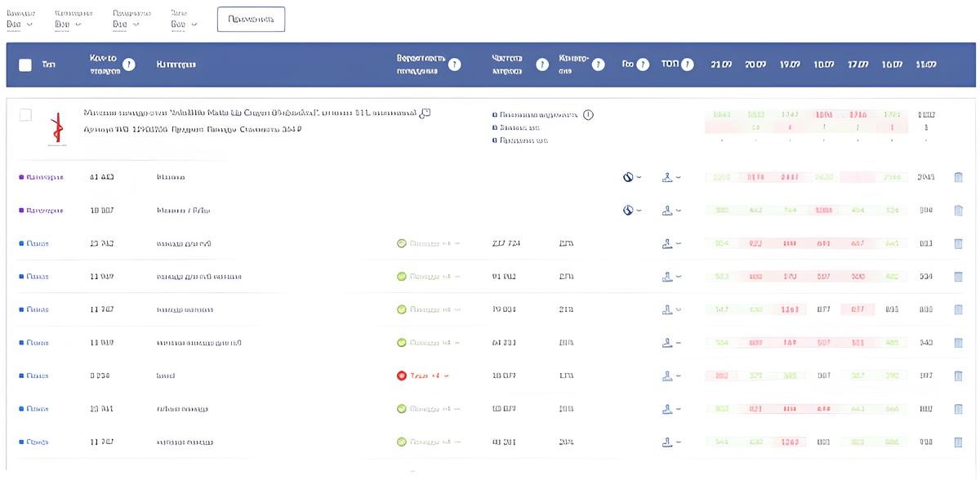Click the second purple type tag link
The width and height of the screenshot is (980, 480).
41,211
